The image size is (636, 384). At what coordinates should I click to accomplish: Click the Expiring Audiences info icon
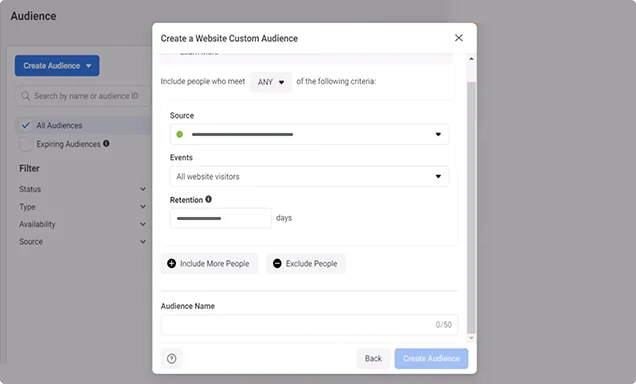click(x=106, y=144)
